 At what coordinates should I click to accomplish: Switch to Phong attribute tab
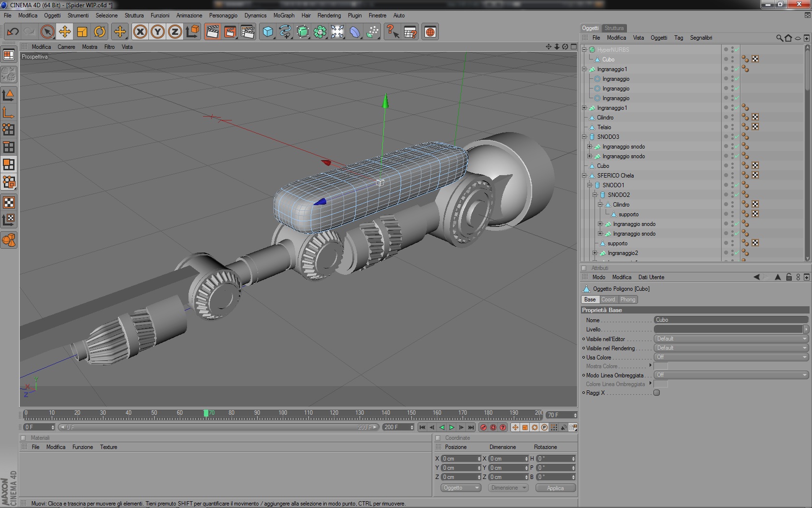click(x=628, y=299)
